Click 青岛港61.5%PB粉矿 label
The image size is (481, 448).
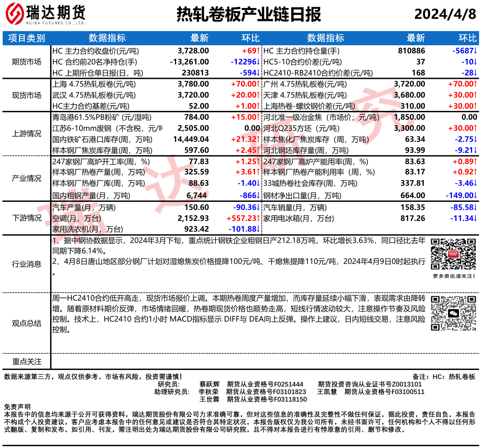[102, 117]
